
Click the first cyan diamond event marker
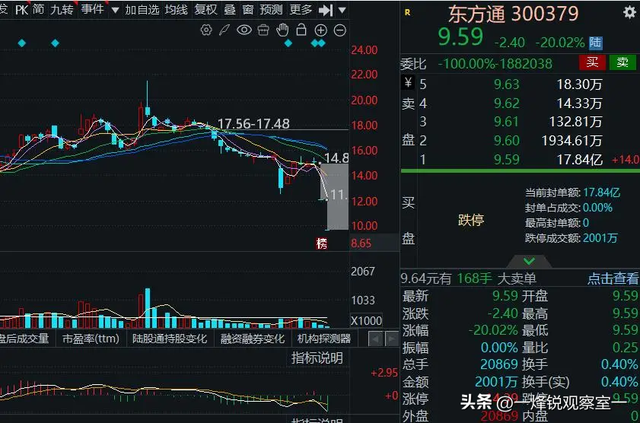(x=22, y=43)
